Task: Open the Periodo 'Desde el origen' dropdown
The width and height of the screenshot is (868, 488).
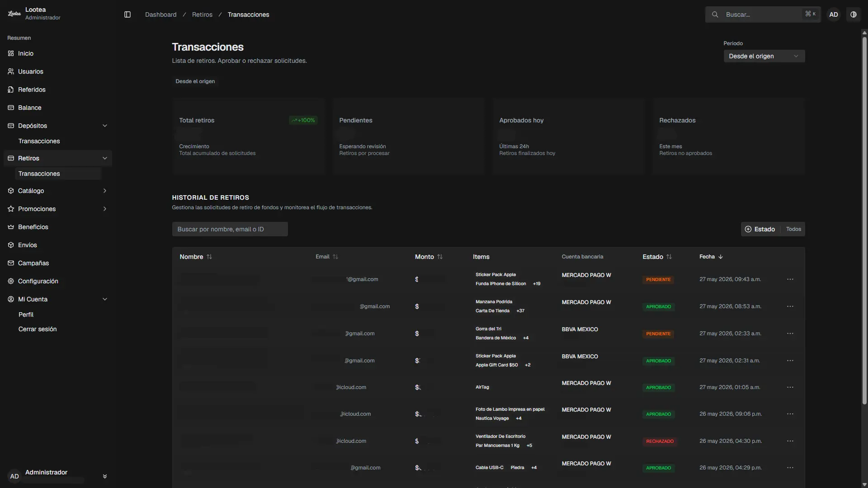Action: (764, 56)
